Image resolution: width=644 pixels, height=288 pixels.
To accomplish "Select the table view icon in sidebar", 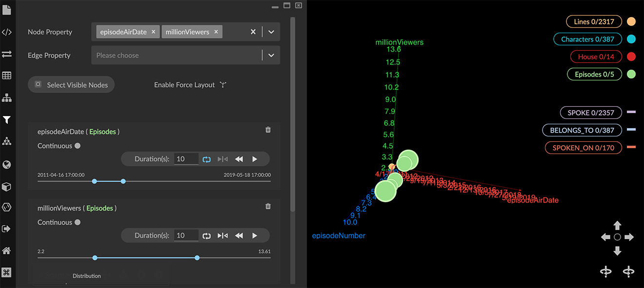I will coord(7,76).
